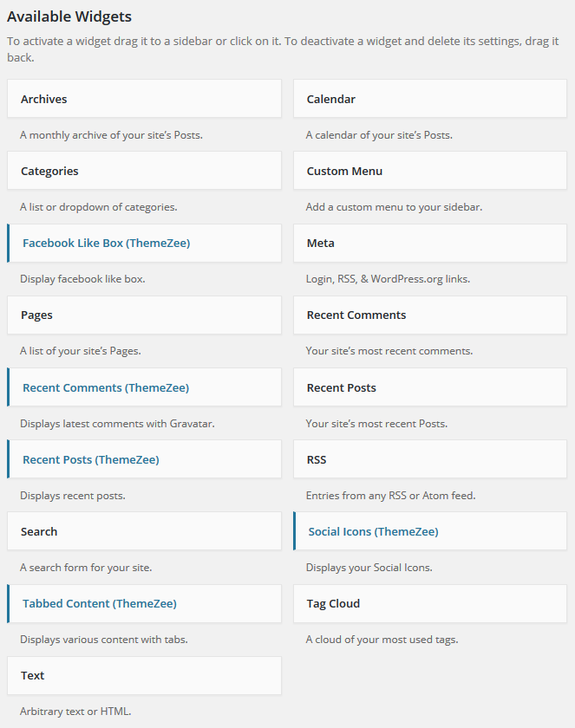Click 'Displays your Social Icons' description

(x=369, y=568)
